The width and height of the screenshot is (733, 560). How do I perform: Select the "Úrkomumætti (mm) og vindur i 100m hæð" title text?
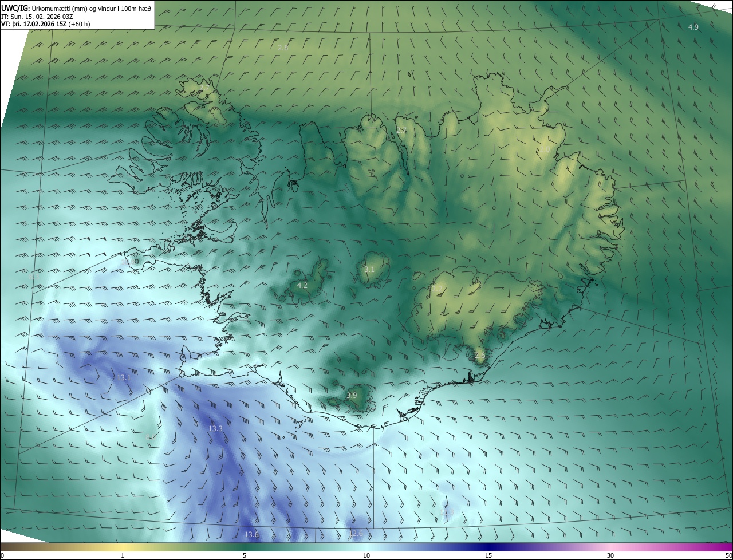click(x=92, y=7)
